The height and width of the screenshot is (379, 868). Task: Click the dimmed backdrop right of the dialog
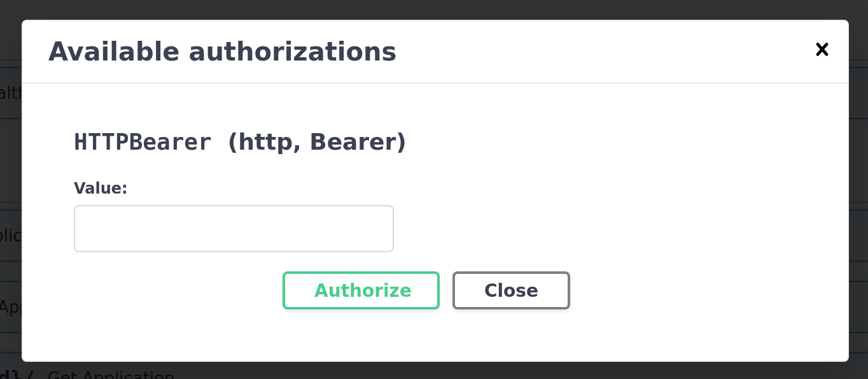click(x=858, y=191)
